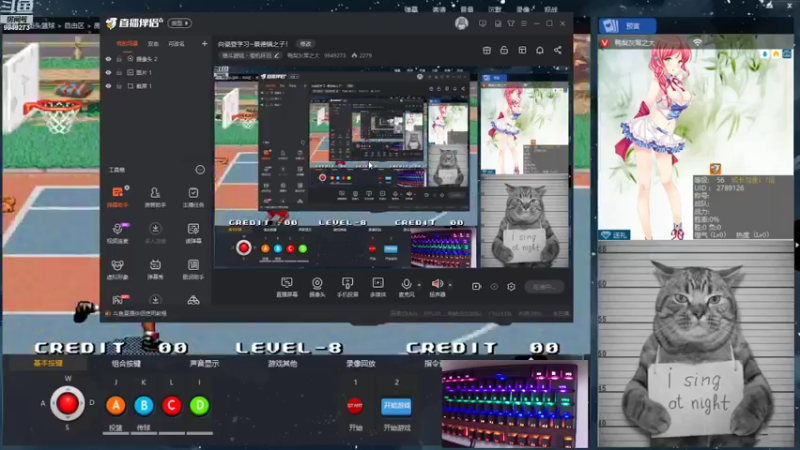Click the PK tool icon in toolbox
The width and height of the screenshot is (800, 450).
pyautogui.click(x=118, y=299)
